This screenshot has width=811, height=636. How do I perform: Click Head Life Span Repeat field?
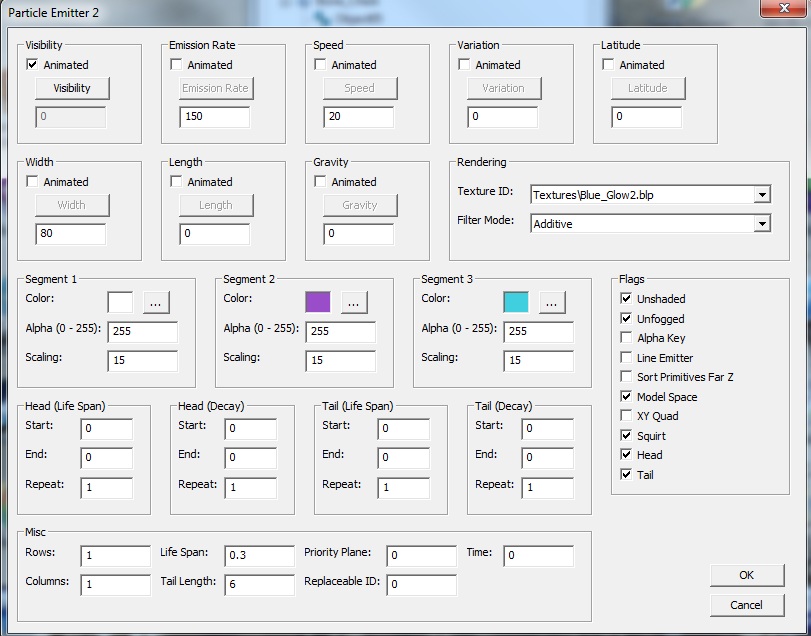[x=107, y=488]
